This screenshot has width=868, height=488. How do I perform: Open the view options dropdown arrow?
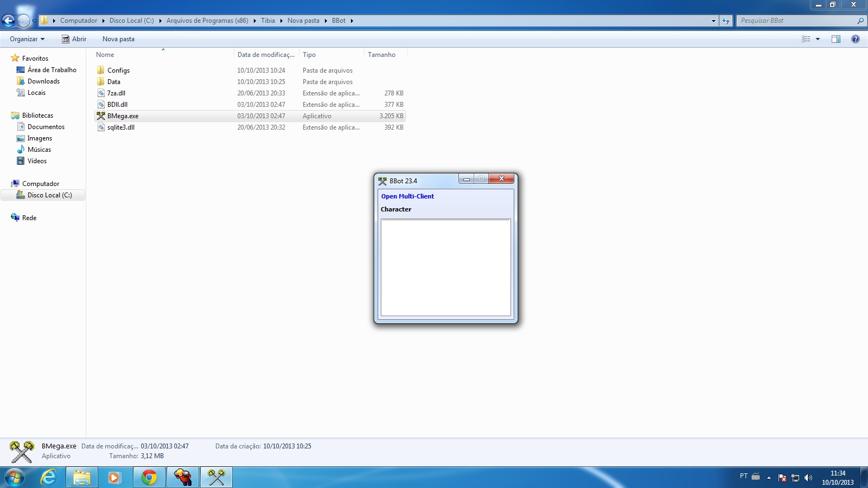tap(818, 39)
